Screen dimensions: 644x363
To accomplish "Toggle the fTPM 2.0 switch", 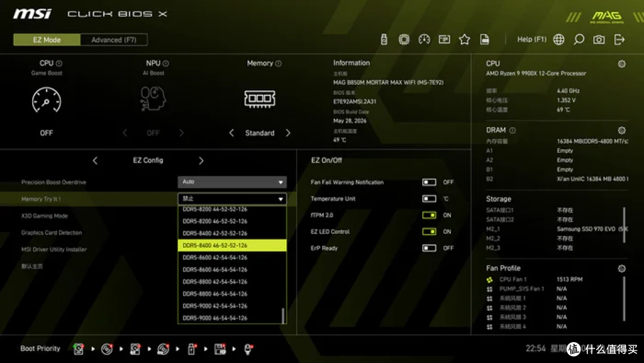I will pos(429,215).
